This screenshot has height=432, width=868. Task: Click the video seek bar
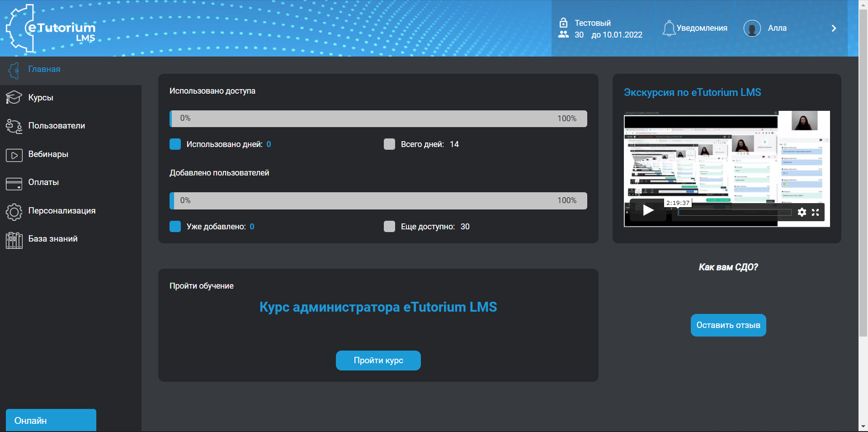[x=735, y=213]
